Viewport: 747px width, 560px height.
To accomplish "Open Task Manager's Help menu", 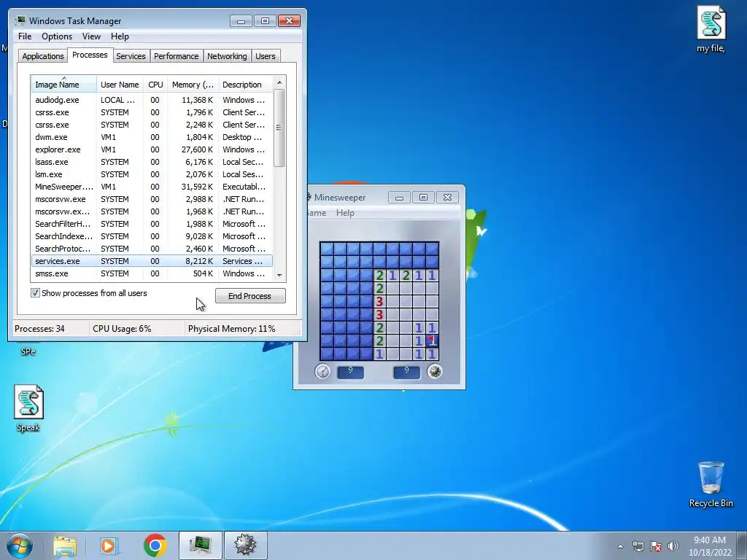I will point(120,36).
